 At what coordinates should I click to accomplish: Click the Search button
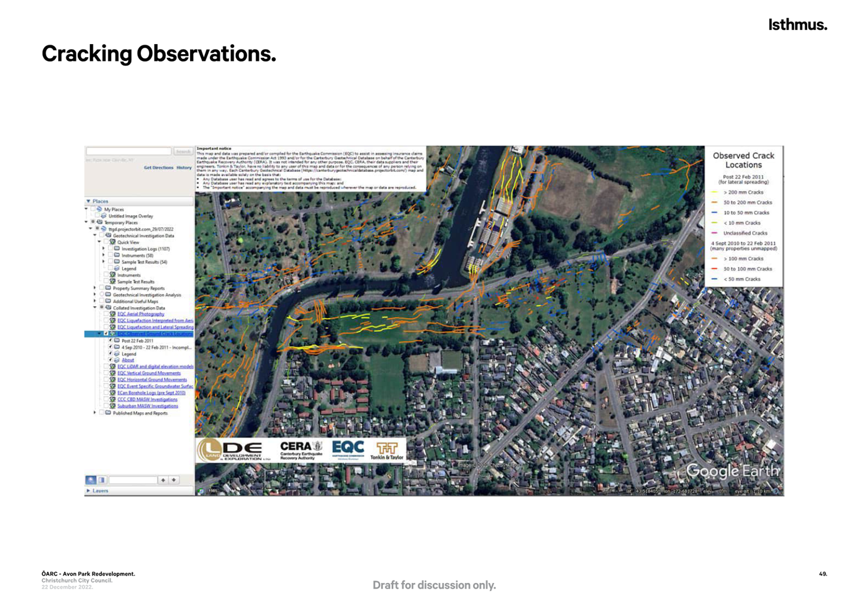183,151
